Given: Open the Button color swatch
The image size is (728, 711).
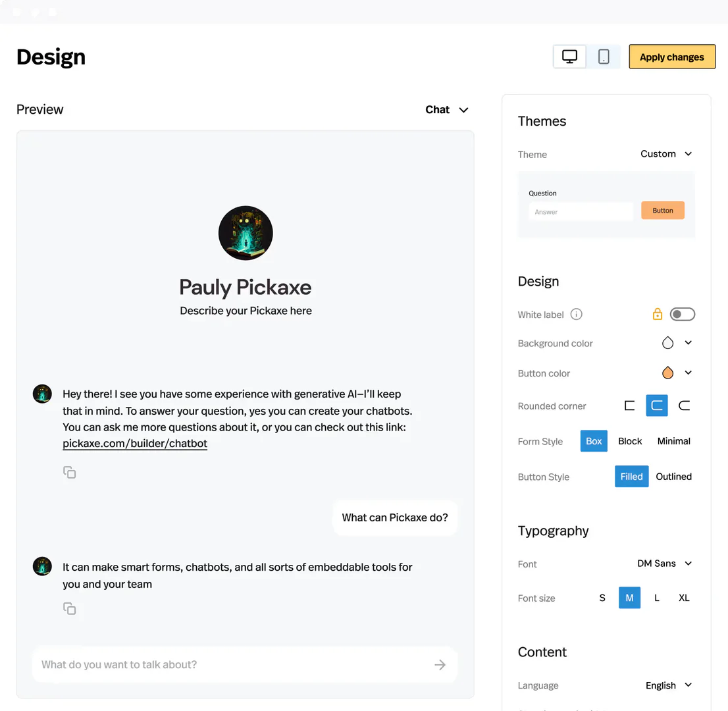Looking at the screenshot, I should pyautogui.click(x=667, y=372).
